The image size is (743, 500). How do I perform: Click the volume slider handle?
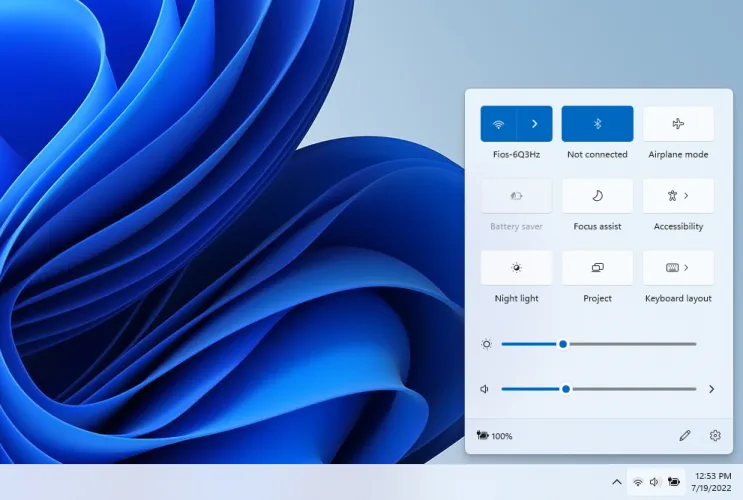pos(566,389)
